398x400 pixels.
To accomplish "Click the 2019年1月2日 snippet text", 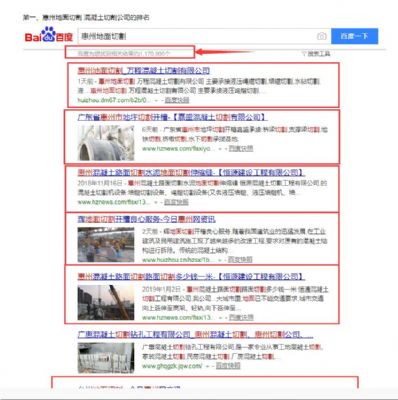I will pyautogui.click(x=235, y=298).
